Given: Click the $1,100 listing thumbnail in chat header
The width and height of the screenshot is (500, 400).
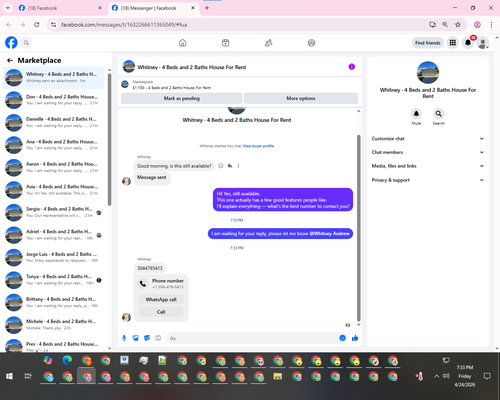Looking at the screenshot, I should click(125, 84).
